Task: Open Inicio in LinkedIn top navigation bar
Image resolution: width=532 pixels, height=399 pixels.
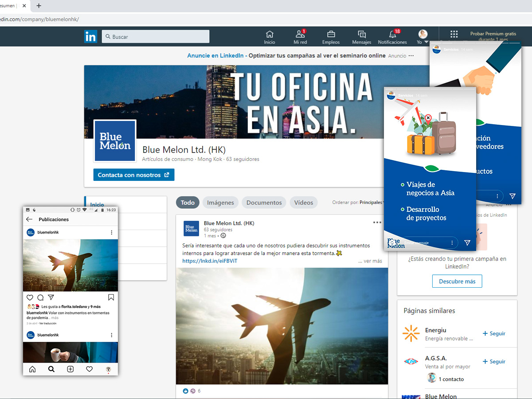Action: click(x=270, y=37)
